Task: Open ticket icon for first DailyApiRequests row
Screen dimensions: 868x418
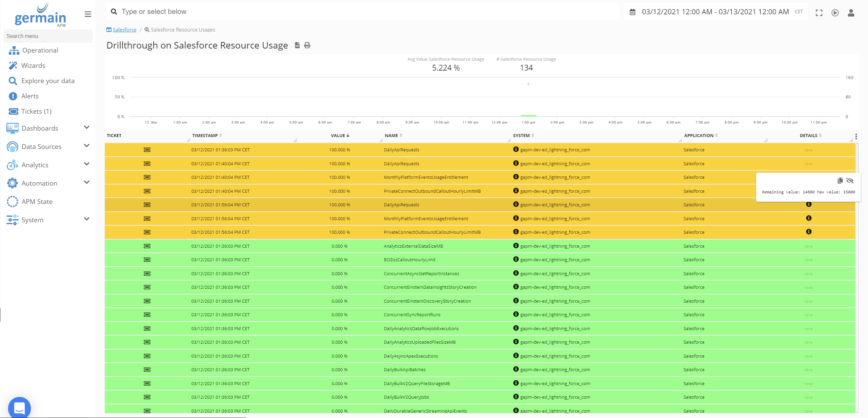Action: (x=147, y=150)
